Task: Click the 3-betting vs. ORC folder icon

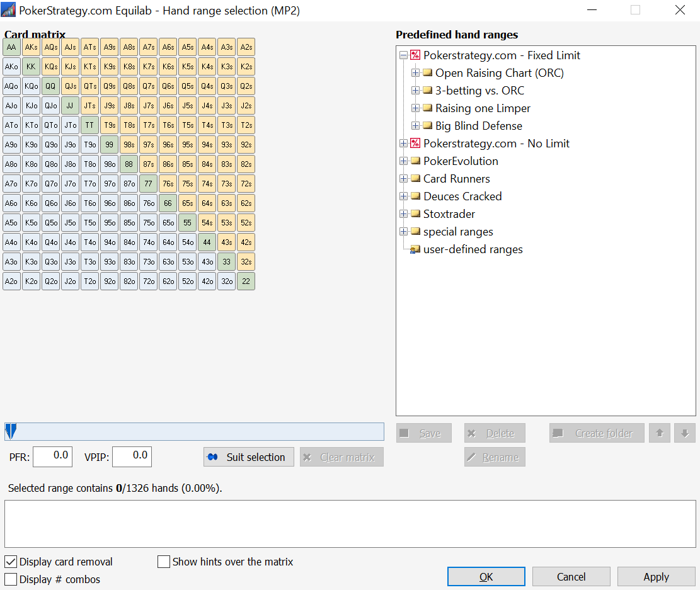Action: tap(427, 91)
